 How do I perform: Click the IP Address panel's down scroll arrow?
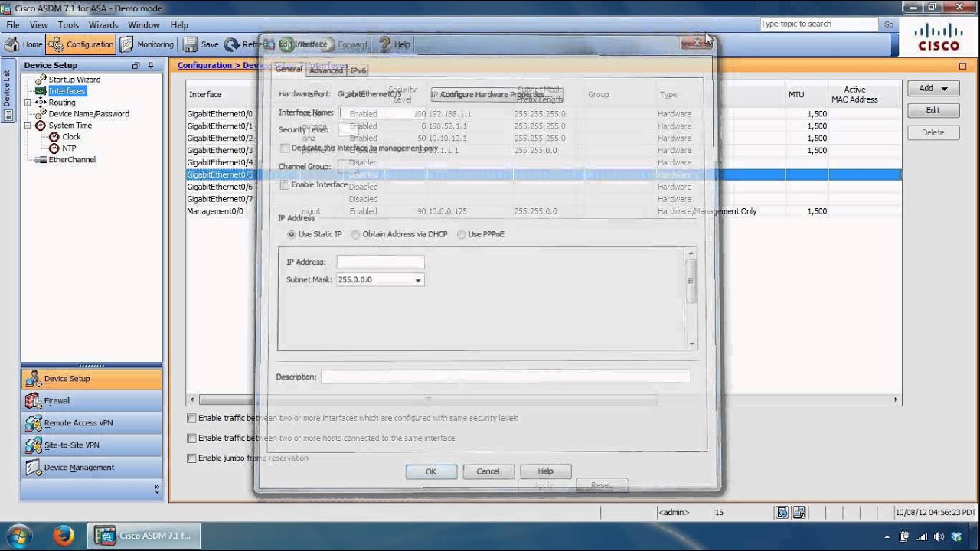tap(691, 344)
